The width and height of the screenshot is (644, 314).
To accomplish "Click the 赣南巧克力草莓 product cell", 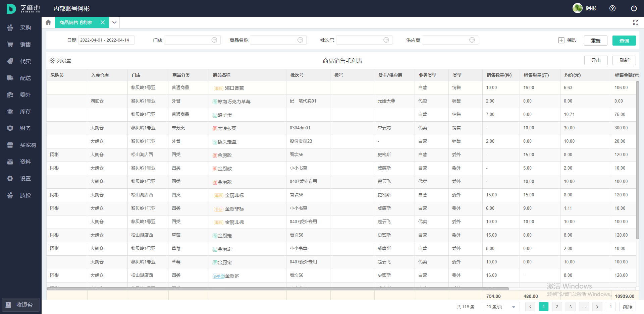I will 247,101.
